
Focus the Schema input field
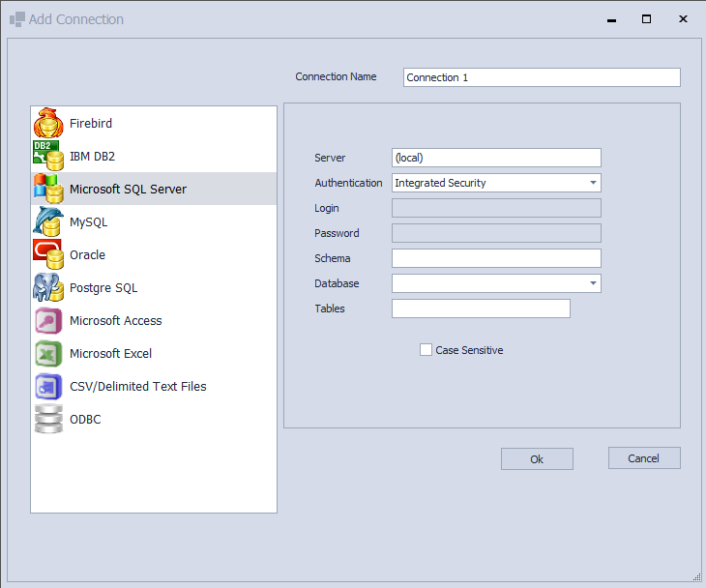click(x=496, y=258)
